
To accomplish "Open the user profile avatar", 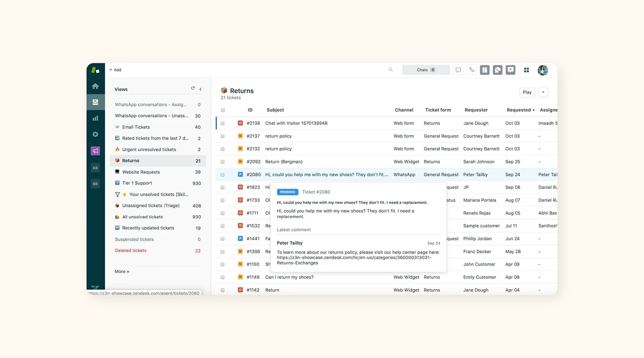I will pos(542,70).
